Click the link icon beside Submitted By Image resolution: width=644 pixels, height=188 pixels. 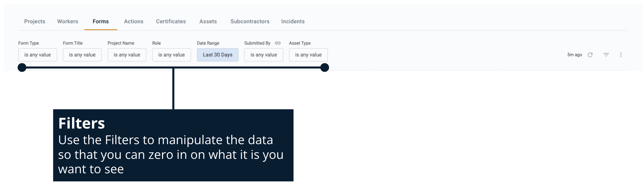click(x=278, y=43)
